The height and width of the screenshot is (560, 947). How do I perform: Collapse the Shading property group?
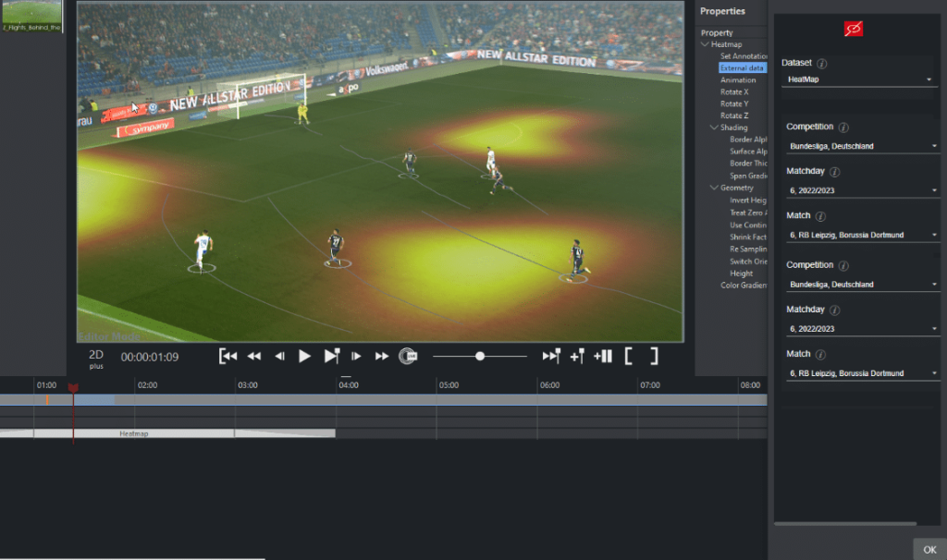714,128
